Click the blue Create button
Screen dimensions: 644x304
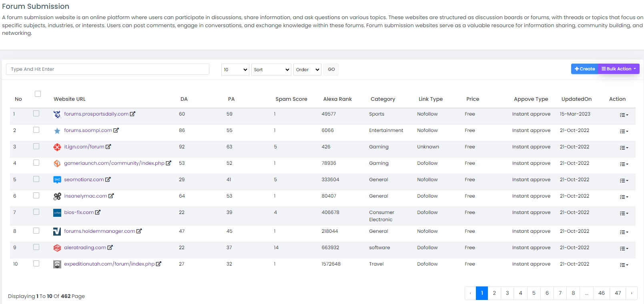tap(585, 69)
